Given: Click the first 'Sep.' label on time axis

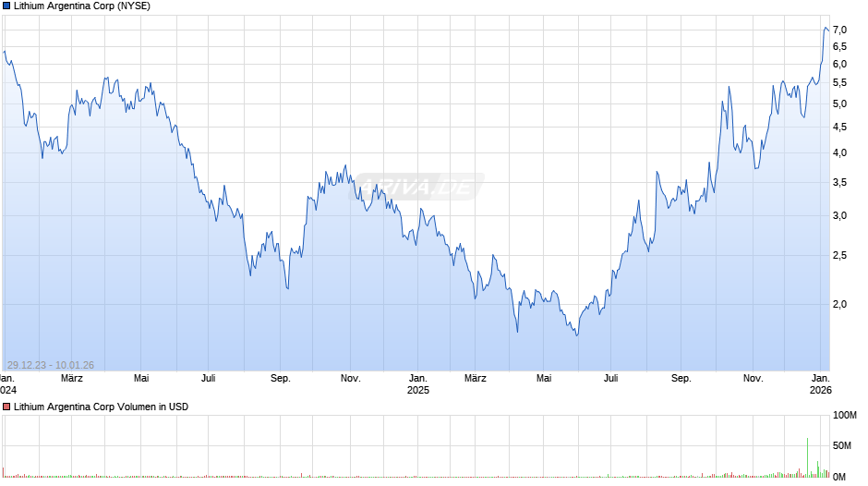Looking at the screenshot, I should [x=280, y=379].
